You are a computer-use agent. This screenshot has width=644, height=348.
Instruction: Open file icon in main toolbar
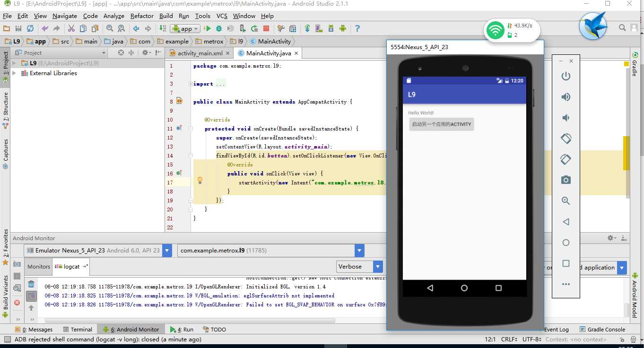(7, 28)
